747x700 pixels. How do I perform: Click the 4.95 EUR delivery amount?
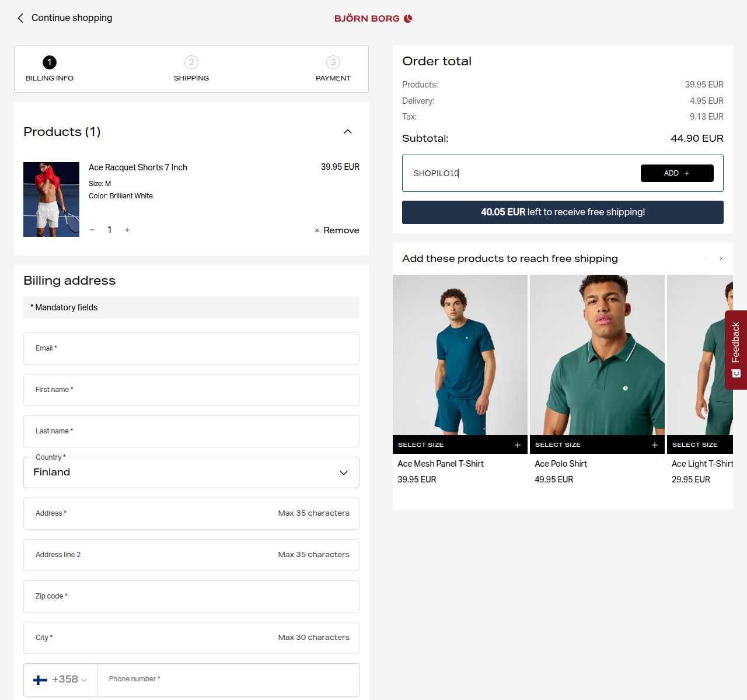click(x=707, y=101)
